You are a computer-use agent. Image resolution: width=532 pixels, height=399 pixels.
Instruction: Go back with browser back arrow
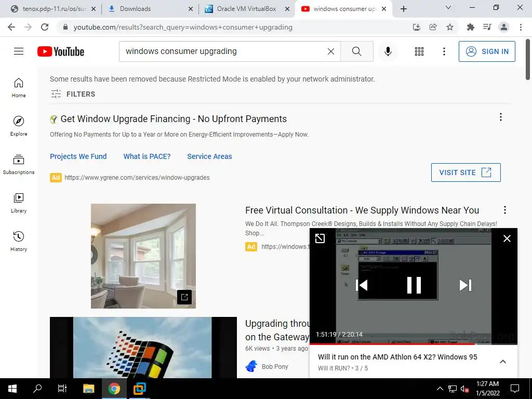(11, 27)
